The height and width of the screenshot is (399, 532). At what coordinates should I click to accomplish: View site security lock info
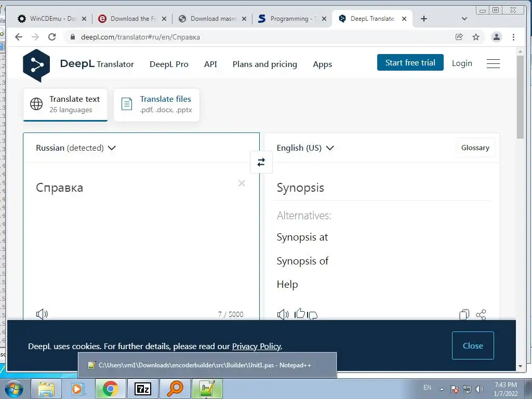(x=73, y=37)
